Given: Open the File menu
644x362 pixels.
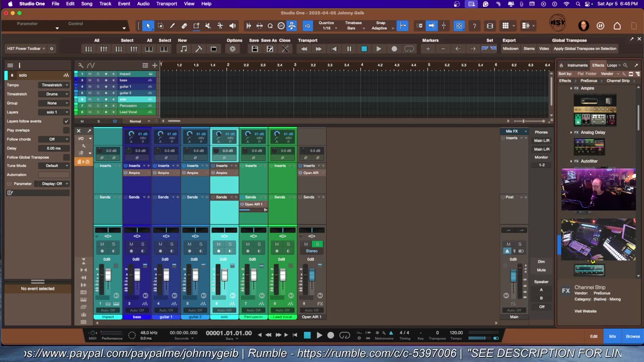Looking at the screenshot, I should (55, 4).
